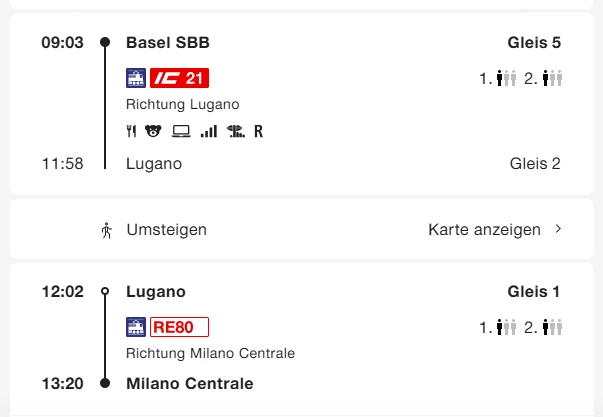Click the train icon beside RE80
The image size is (603, 417).
pyautogui.click(x=136, y=327)
